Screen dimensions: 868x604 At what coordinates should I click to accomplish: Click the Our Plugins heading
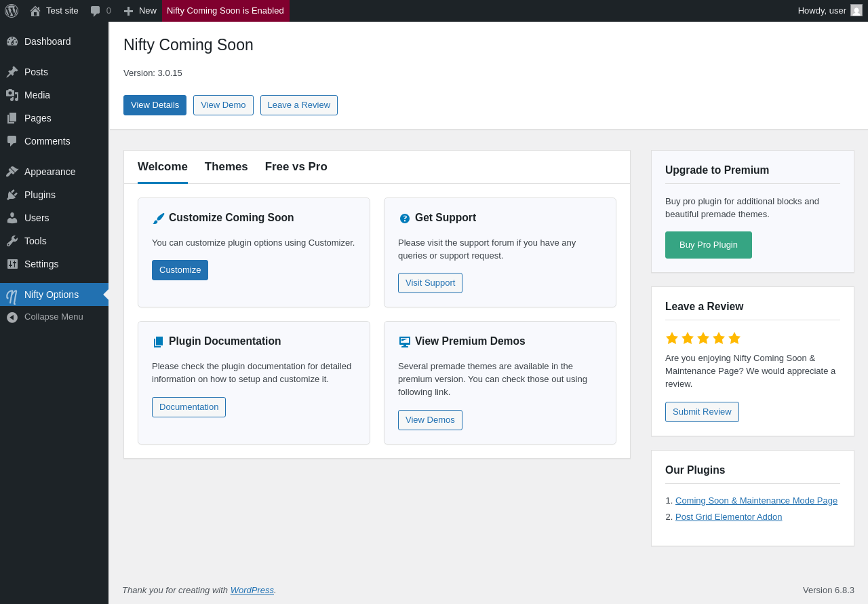coord(695,470)
